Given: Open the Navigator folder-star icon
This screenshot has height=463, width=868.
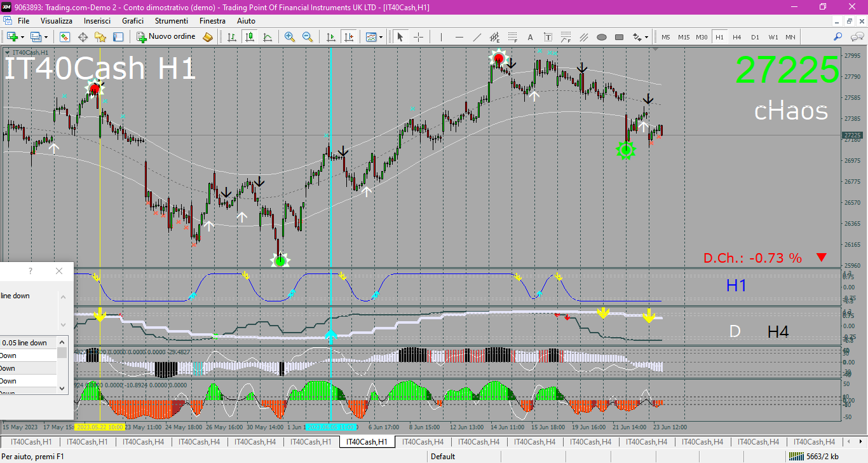Looking at the screenshot, I should pos(101,37).
